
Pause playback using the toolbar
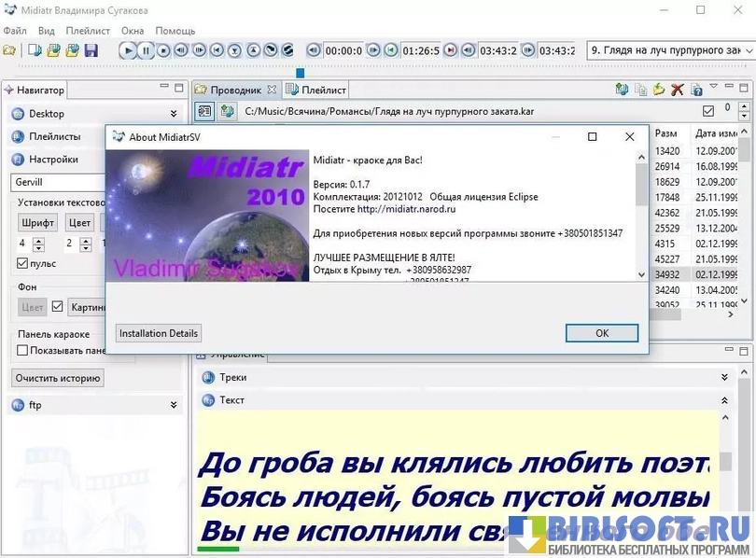[146, 50]
